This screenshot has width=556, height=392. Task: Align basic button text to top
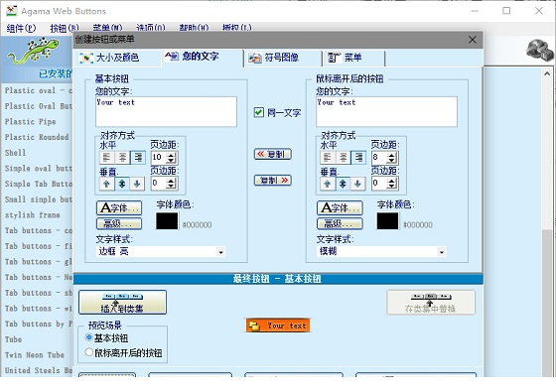(107, 184)
